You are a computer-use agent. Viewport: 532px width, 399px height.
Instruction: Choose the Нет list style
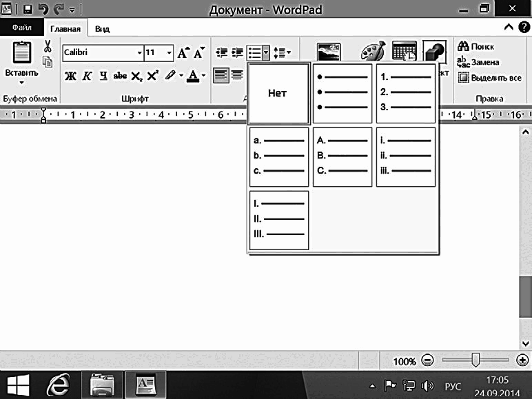pos(279,94)
